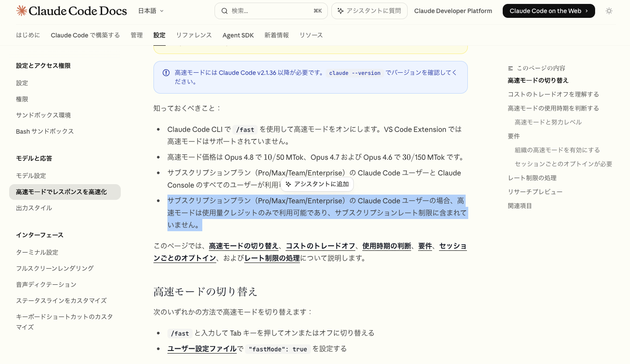
Task: Jump to コストのトレードオフを理解する section
Action: (x=553, y=94)
